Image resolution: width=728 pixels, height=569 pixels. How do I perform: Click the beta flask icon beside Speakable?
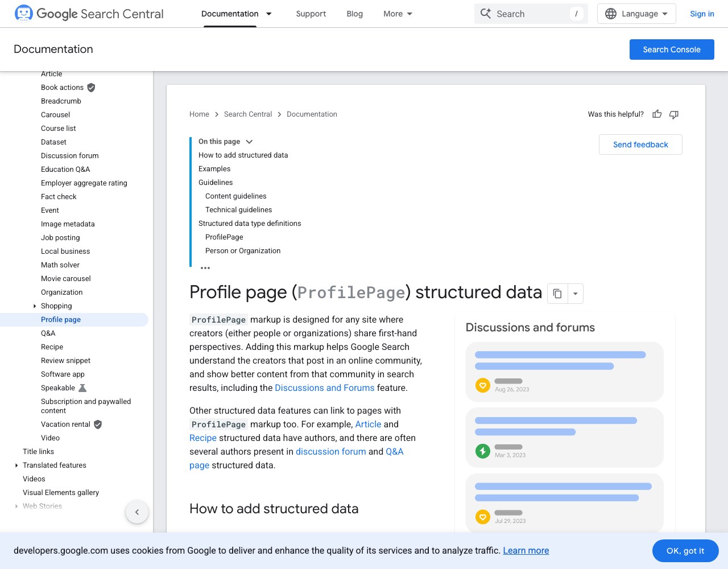82,388
